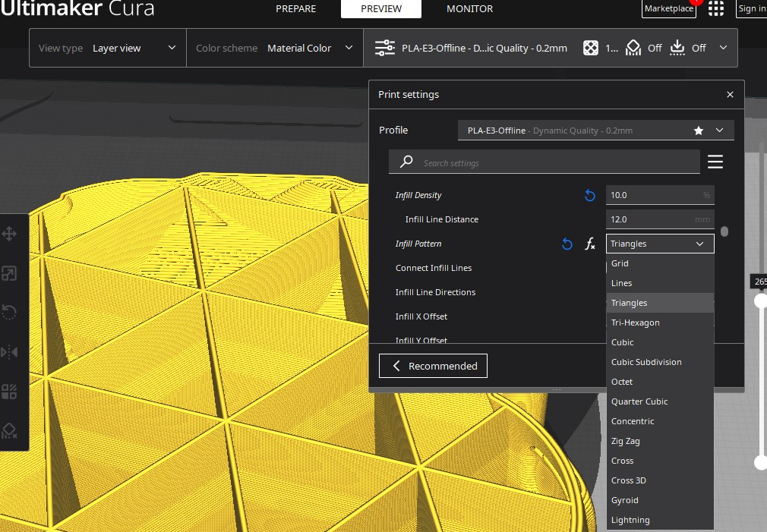Click the Recommended button
This screenshot has height=532, width=767.
(x=433, y=366)
